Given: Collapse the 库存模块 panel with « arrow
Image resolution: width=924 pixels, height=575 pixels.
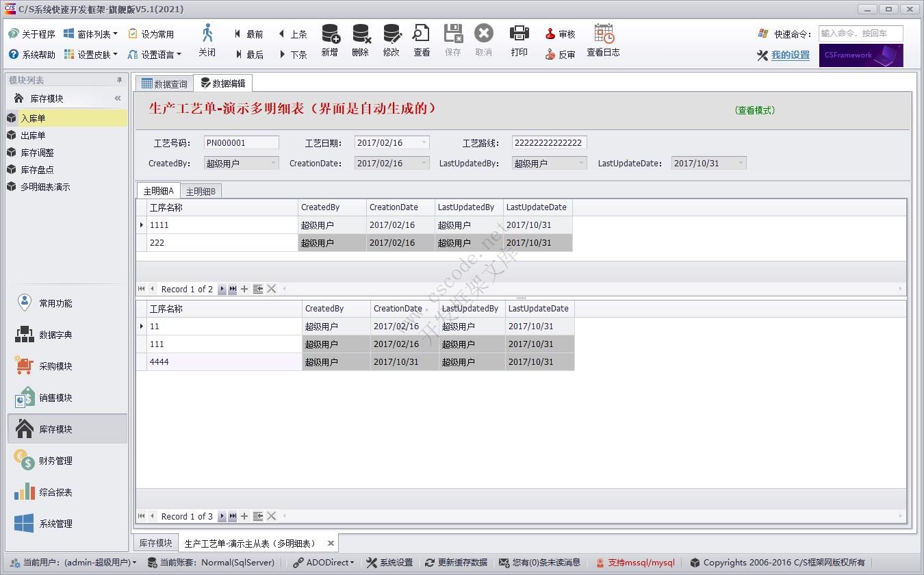Looking at the screenshot, I should tap(116, 97).
